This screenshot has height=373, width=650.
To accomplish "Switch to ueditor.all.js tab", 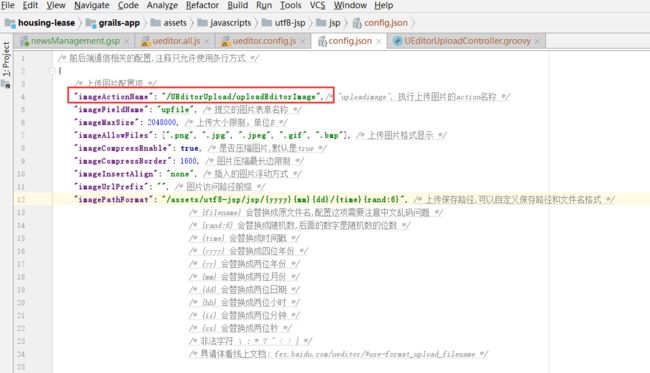I will coord(176,41).
